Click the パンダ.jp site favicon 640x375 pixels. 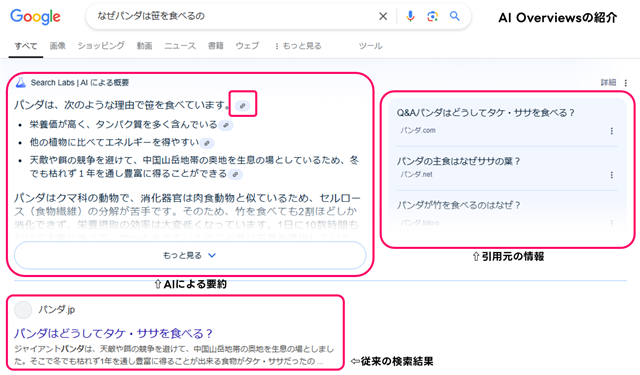click(23, 310)
